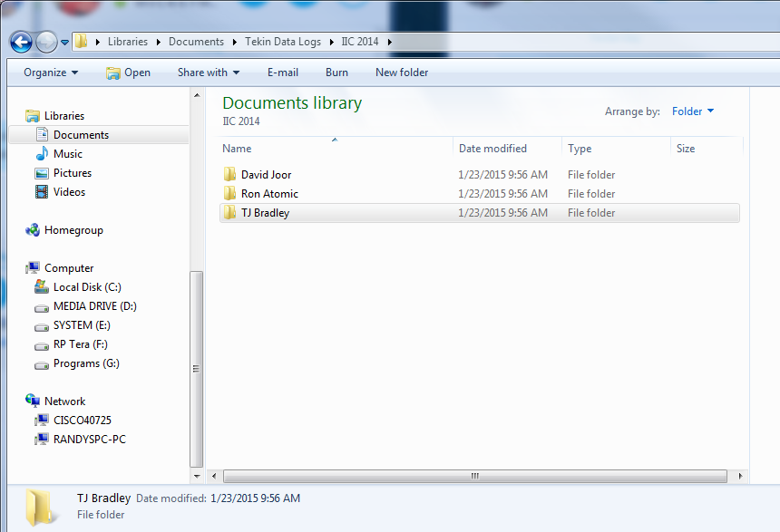Click the Computer monitor icon

pos(33,268)
